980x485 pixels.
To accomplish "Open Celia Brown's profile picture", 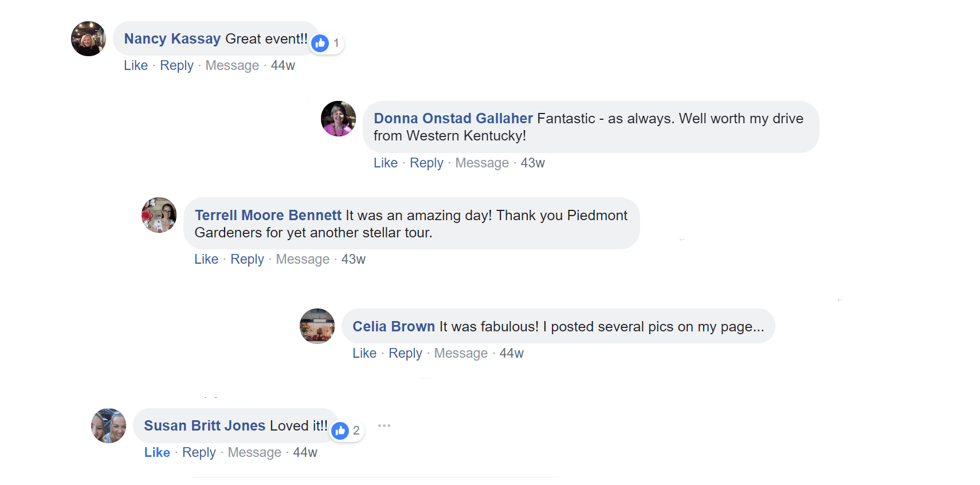I will [x=316, y=326].
